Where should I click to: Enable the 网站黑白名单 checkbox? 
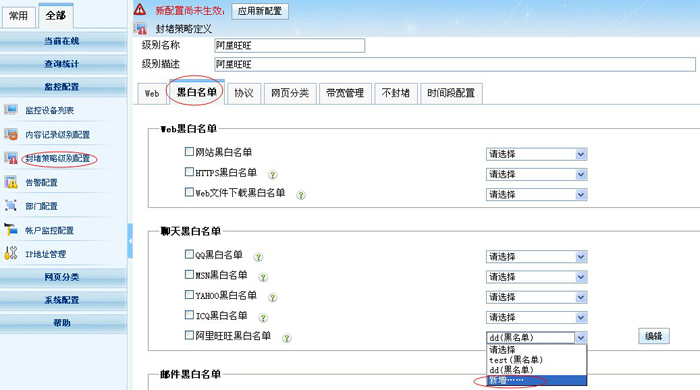pos(189,152)
